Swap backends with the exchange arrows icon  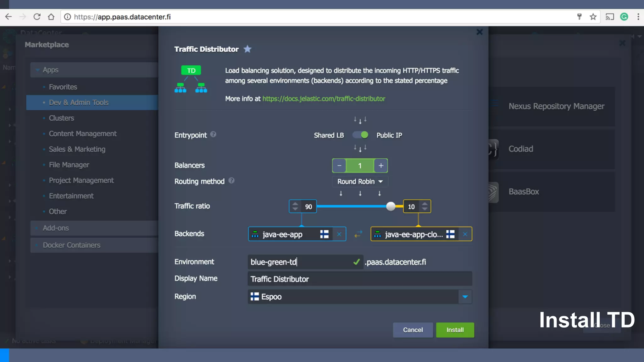coord(358,234)
